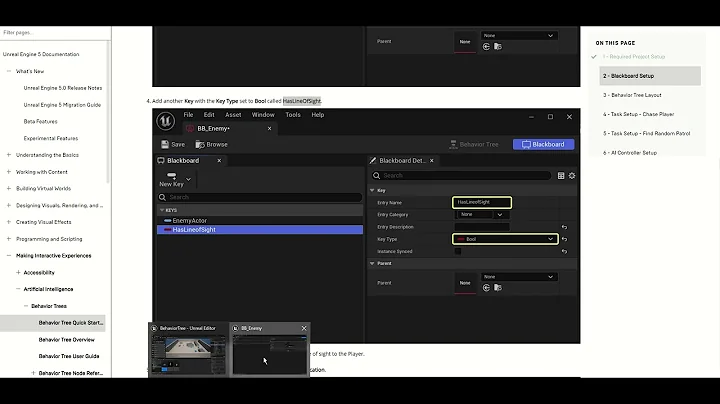Open the Tools menu
The image size is (720, 404).
[x=293, y=115]
